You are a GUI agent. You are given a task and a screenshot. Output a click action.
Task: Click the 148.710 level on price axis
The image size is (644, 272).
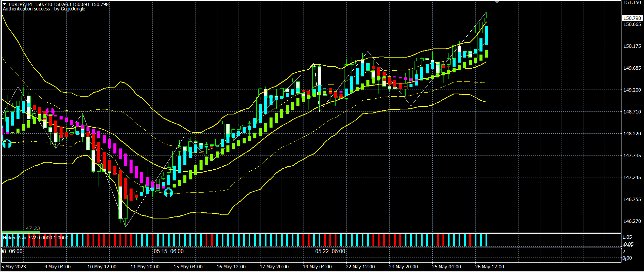(x=632, y=112)
